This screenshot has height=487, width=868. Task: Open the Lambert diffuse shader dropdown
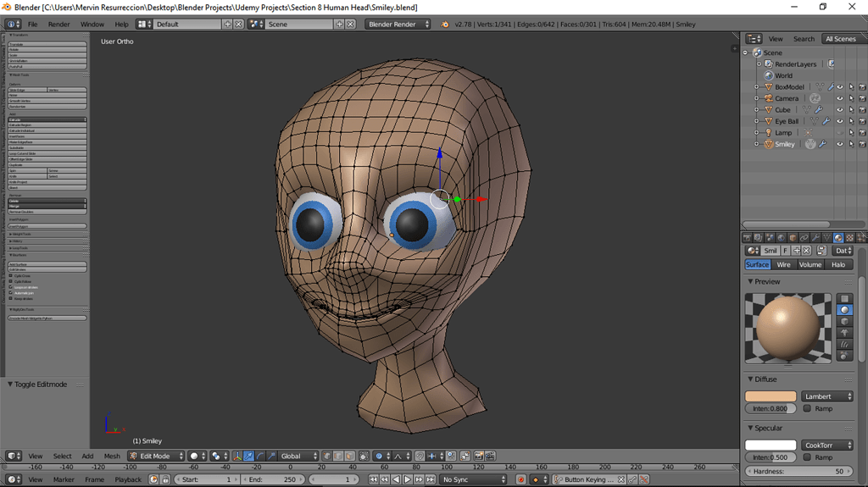tap(827, 396)
